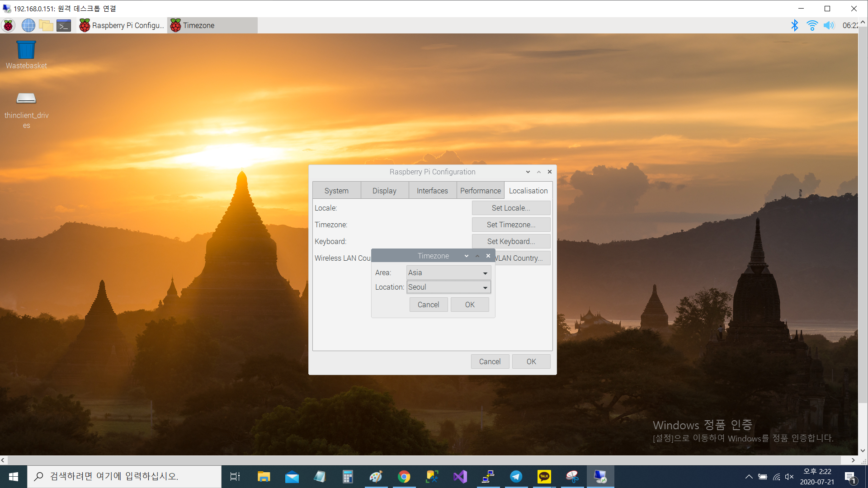Image resolution: width=868 pixels, height=488 pixels.
Task: Open the Wastebasket desktop icon
Action: pos(26,50)
